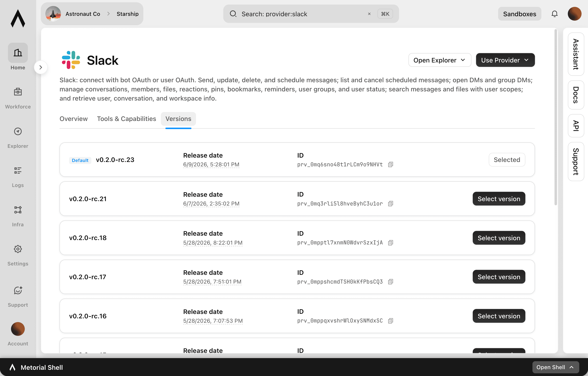Click release date 6/7/2026, 2:35:02 PM
588x376 pixels.
[211, 204]
